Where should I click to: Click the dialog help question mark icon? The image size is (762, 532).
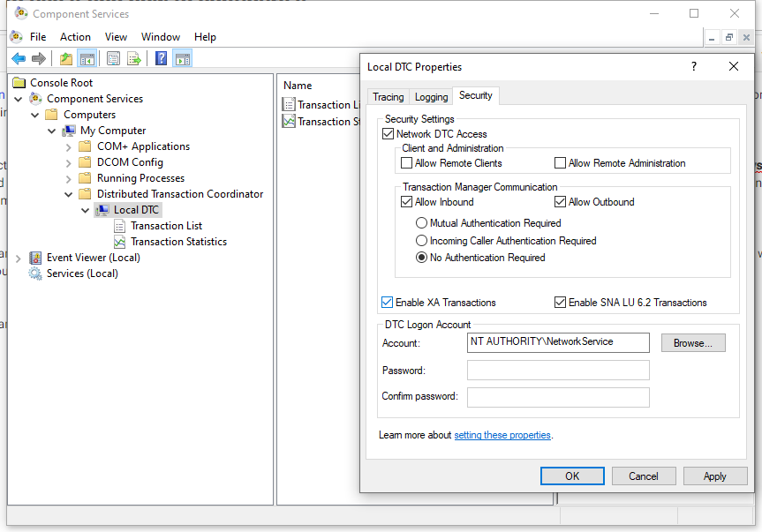point(694,66)
